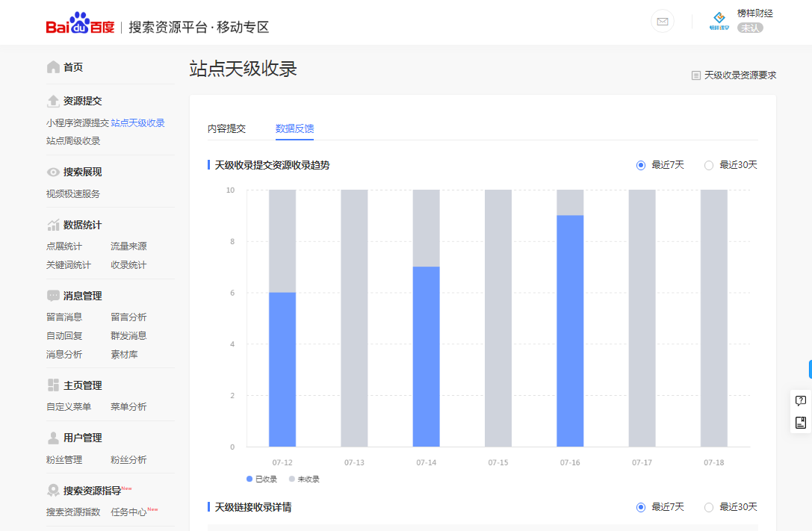Switch to the 数据反馈 tab
Viewport: 812px width, 531px height.
pyautogui.click(x=294, y=128)
